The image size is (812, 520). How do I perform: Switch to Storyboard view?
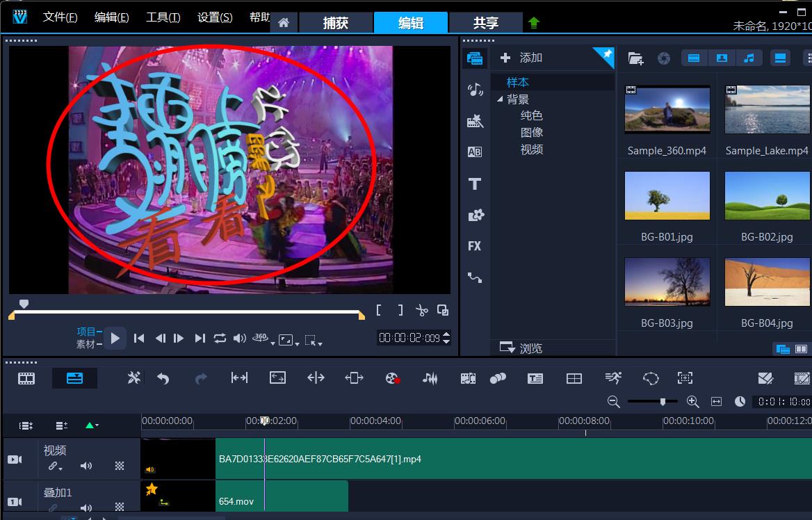tap(26, 378)
